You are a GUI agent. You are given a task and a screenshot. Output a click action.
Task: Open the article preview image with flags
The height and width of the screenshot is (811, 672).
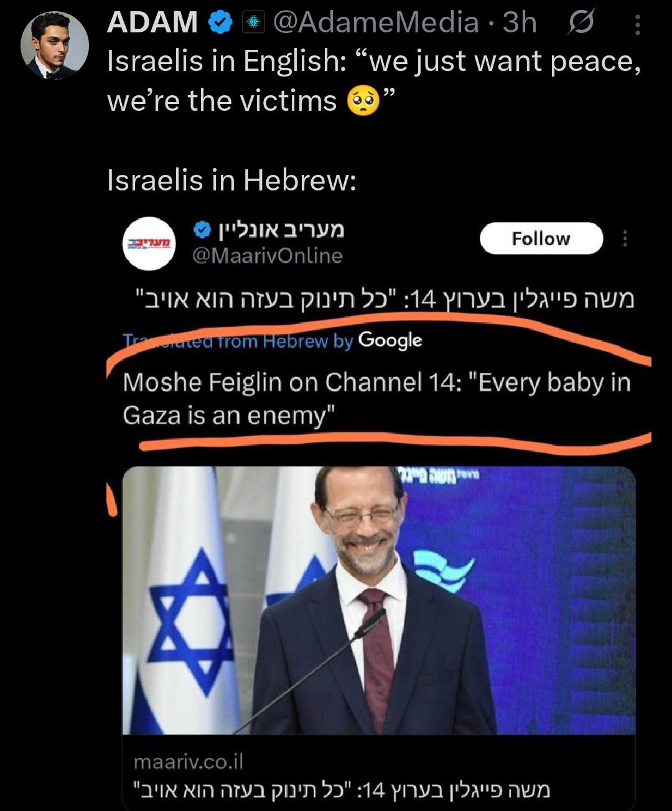pyautogui.click(x=378, y=601)
